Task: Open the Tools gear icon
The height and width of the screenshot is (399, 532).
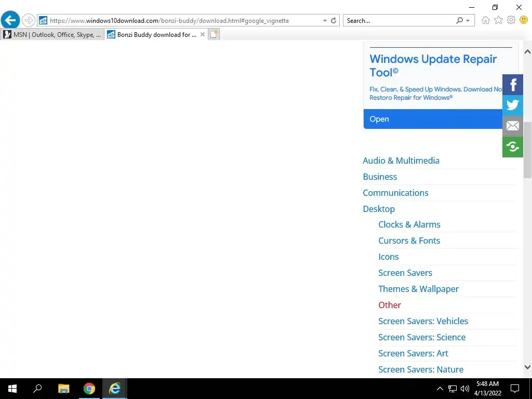Action: (511, 20)
